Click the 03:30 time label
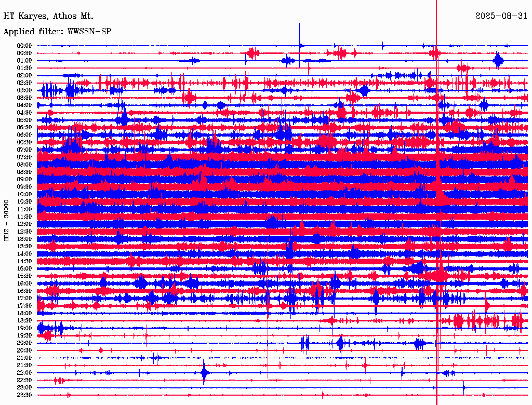 (24, 98)
